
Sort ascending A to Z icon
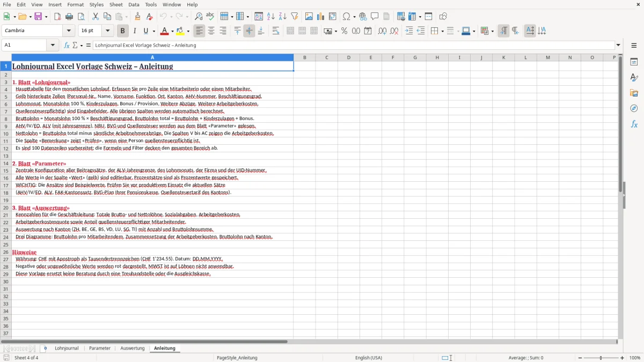(x=270, y=17)
